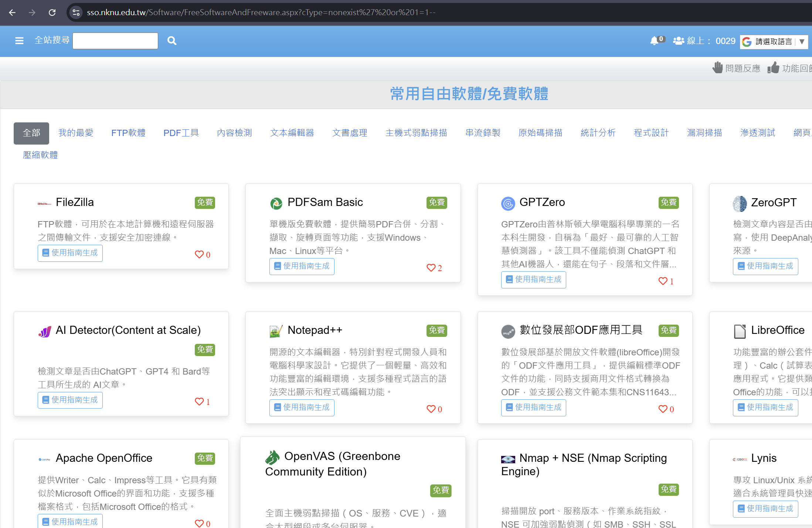The width and height of the screenshot is (812, 528).
Task: Like PDFSam Basic with the heart icon
Action: [431, 268]
